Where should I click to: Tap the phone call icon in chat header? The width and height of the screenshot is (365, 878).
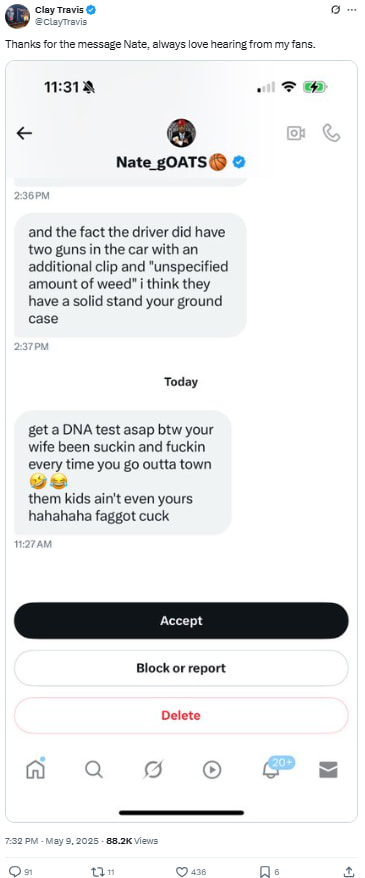[331, 133]
